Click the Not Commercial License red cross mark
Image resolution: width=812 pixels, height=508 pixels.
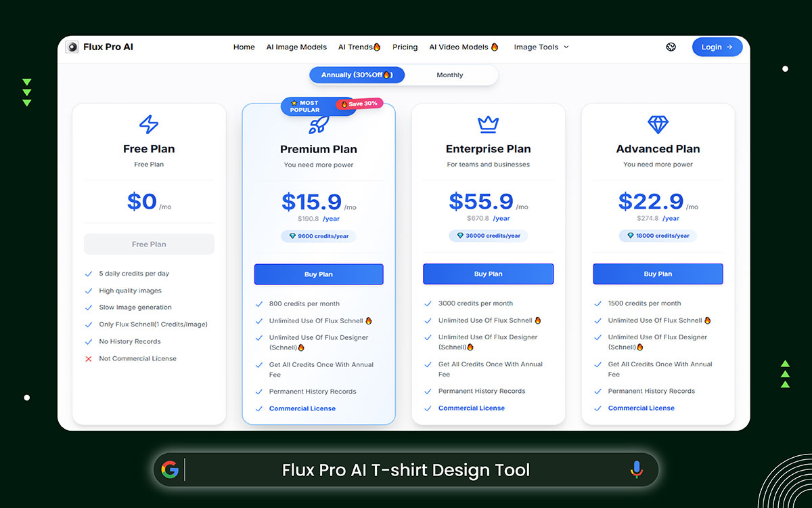[88, 358]
